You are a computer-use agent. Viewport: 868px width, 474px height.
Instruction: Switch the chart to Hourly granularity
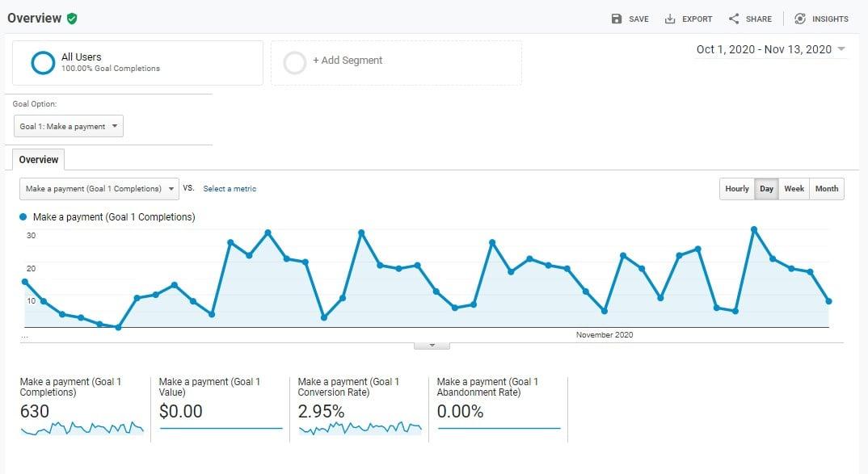[736, 188]
